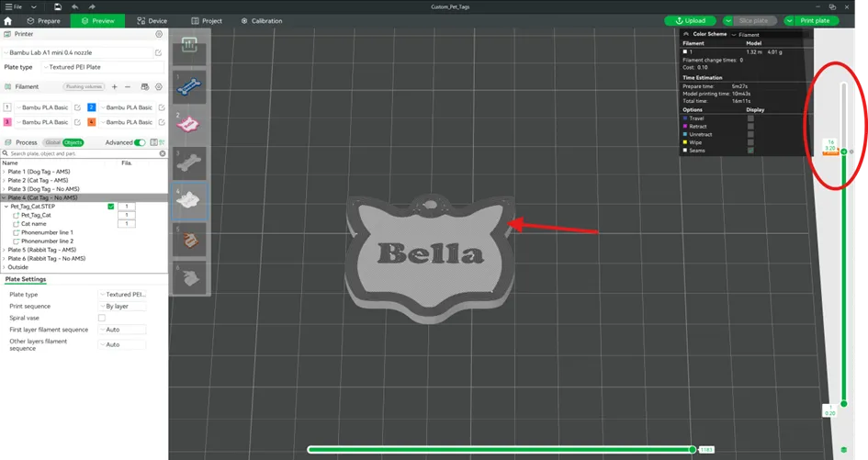
Task: Open plate stats icon above thumbnails
Action: click(189, 45)
